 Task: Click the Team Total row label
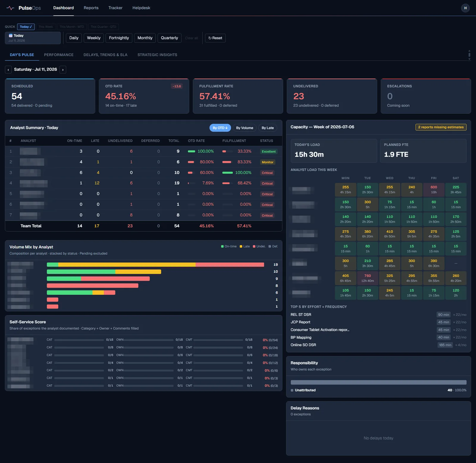coord(31,226)
